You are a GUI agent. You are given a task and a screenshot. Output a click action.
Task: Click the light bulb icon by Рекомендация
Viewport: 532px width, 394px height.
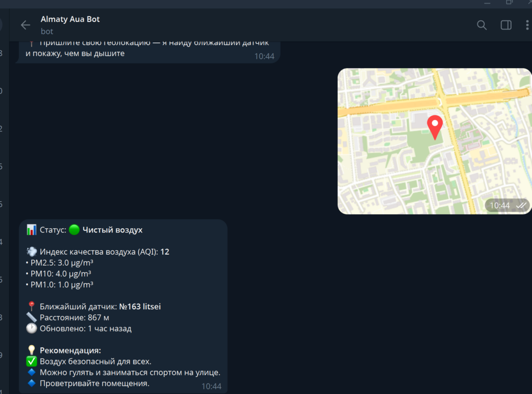click(x=31, y=350)
